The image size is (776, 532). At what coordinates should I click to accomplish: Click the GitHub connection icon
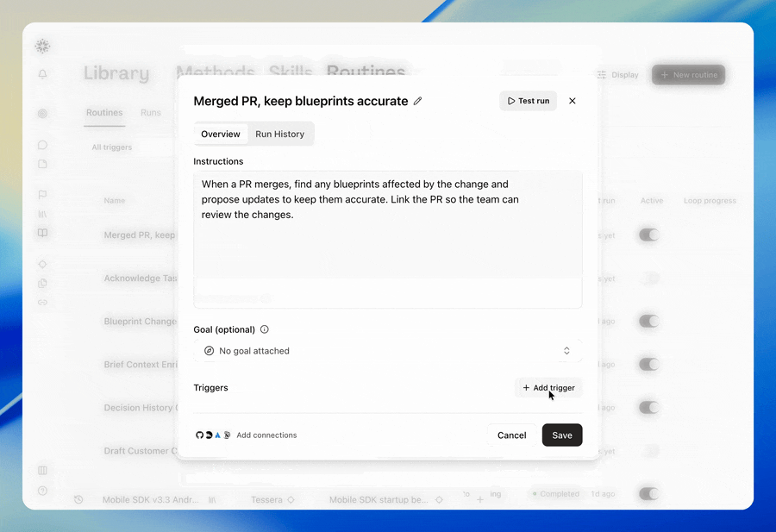point(199,435)
